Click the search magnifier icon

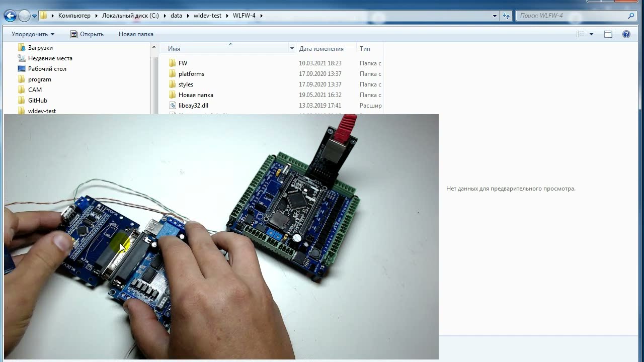[631, 16]
